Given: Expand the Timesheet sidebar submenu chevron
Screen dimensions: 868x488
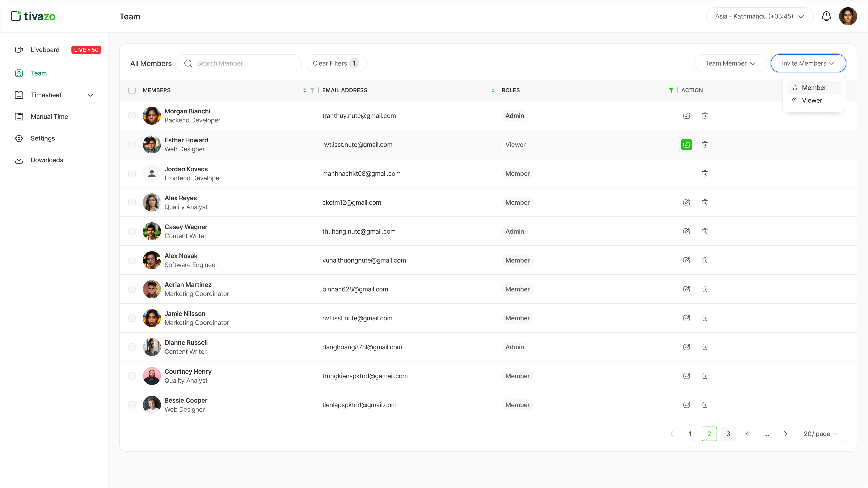Looking at the screenshot, I should tap(90, 95).
